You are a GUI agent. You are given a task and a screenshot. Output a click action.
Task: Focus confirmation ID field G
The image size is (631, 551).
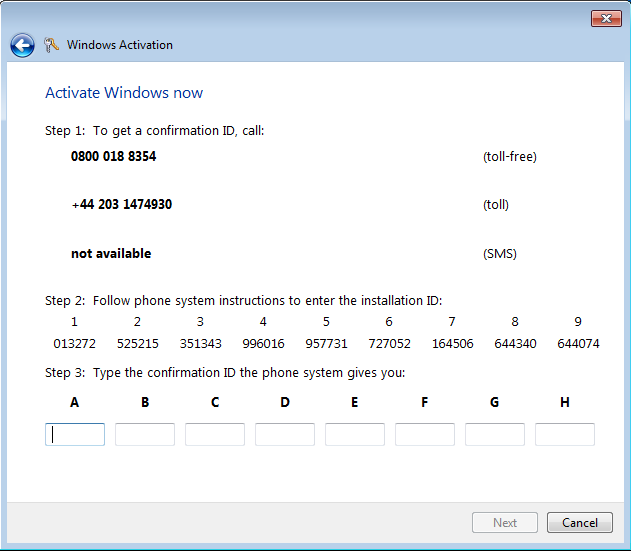coord(495,434)
